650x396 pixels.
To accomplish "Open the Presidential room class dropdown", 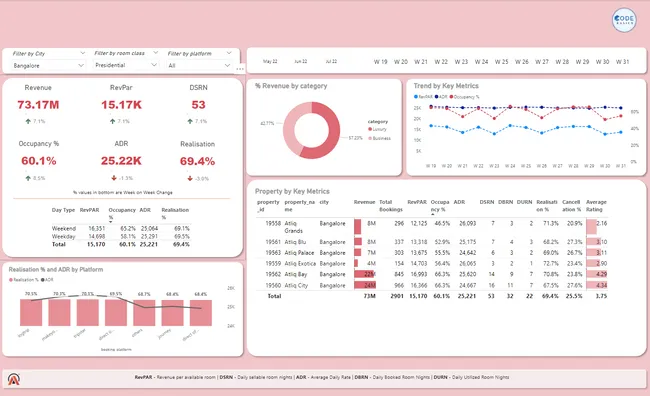I will [x=125, y=65].
